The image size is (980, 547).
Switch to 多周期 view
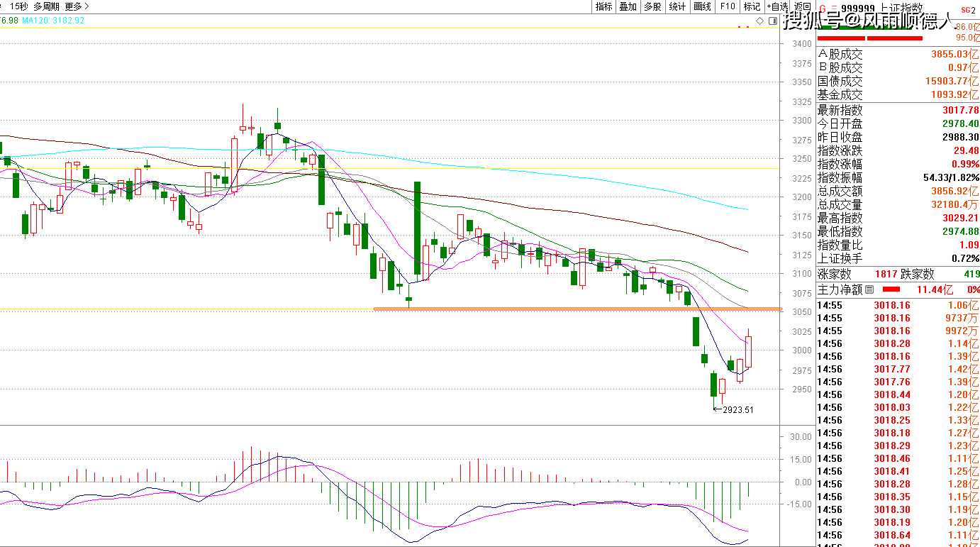click(47, 6)
